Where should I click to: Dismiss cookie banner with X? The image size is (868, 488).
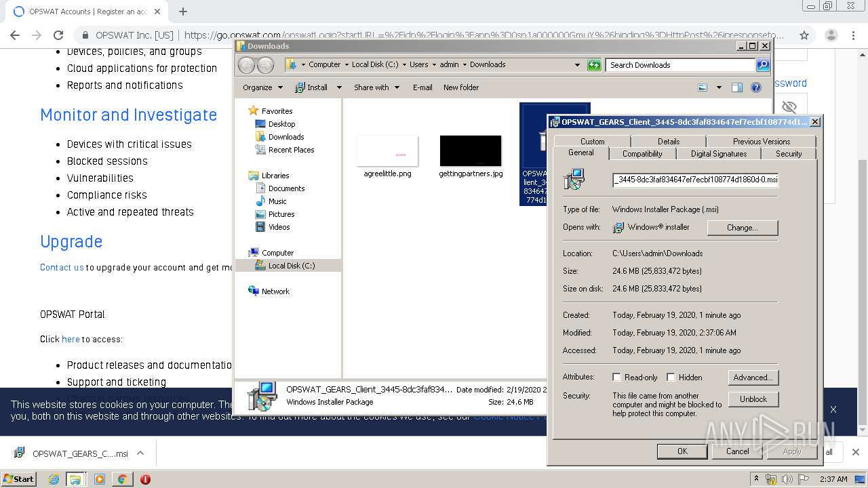click(833, 409)
